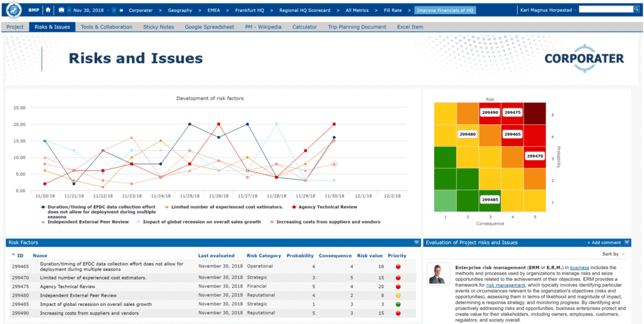This screenshot has height=324, width=644.
Task: Switch to the Sticky Notes tab
Action: [158, 27]
